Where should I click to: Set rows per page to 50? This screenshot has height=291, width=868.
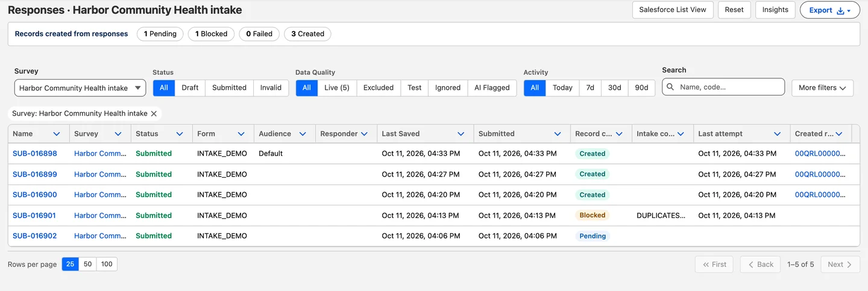point(87,264)
